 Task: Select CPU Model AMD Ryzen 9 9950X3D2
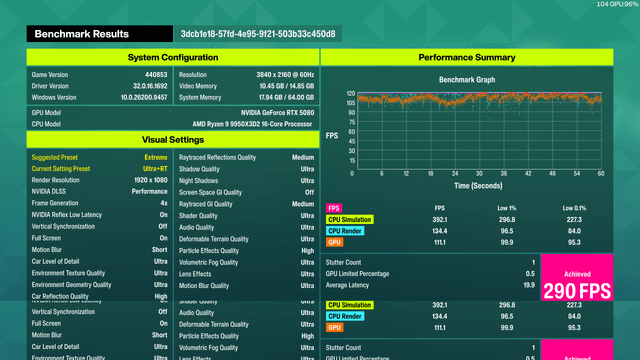[x=252, y=124]
